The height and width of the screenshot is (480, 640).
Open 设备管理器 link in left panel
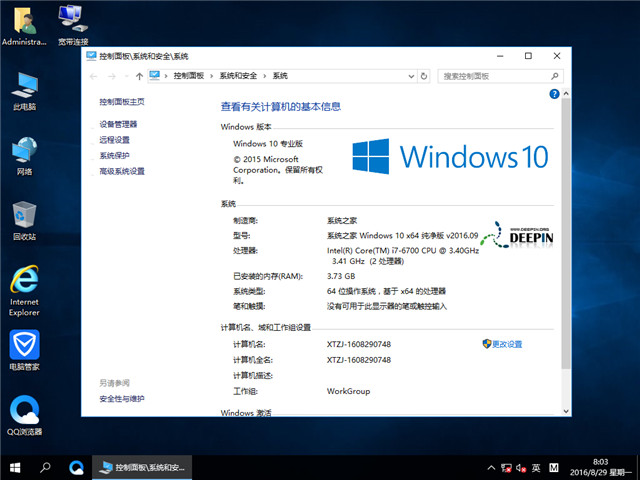(118, 124)
